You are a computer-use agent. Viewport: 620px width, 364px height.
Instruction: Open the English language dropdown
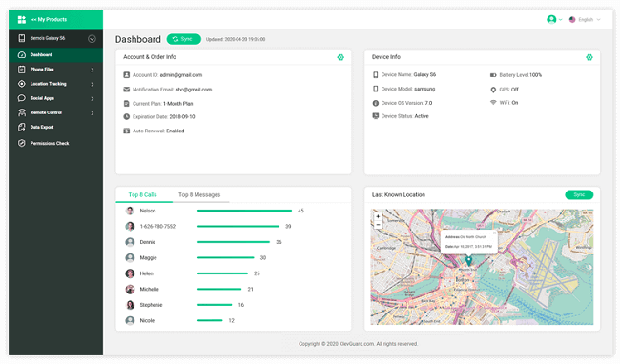coord(585,19)
